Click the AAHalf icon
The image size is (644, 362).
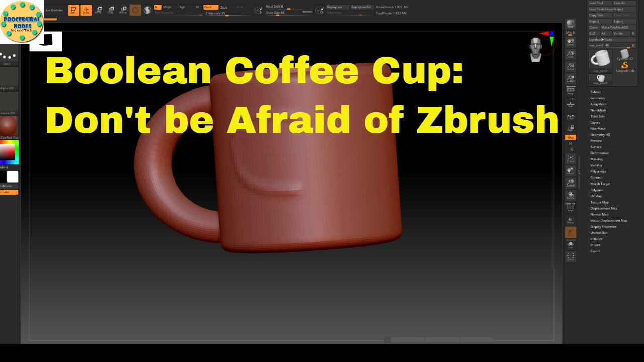pyautogui.click(x=570, y=79)
